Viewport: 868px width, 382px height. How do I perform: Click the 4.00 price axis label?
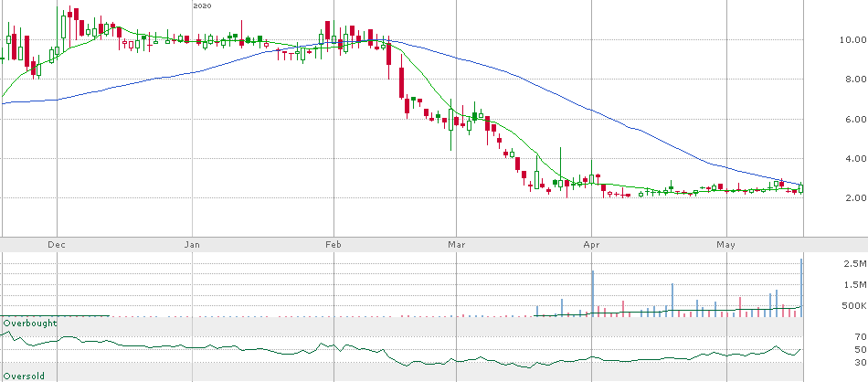click(854, 159)
